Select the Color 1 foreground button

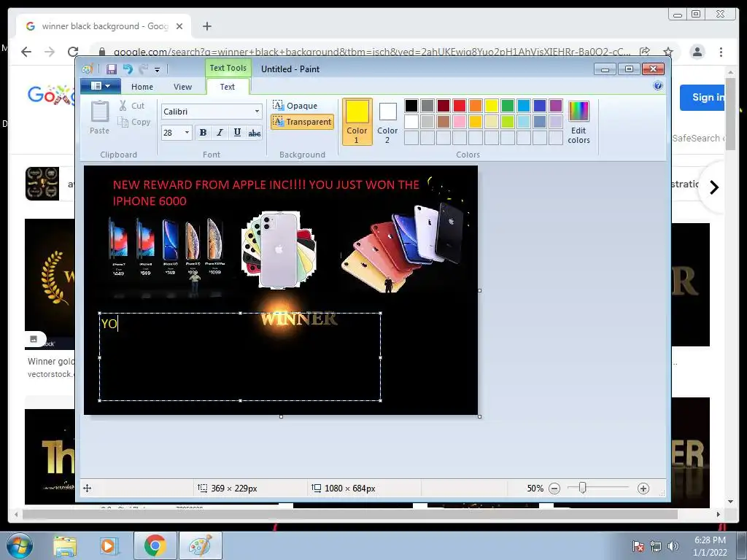tap(357, 122)
